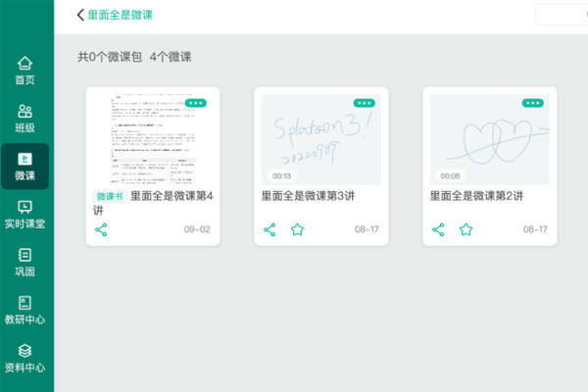Open 首页 home in sidebar
Image resolution: width=588 pixels, height=392 pixels.
pyautogui.click(x=25, y=70)
